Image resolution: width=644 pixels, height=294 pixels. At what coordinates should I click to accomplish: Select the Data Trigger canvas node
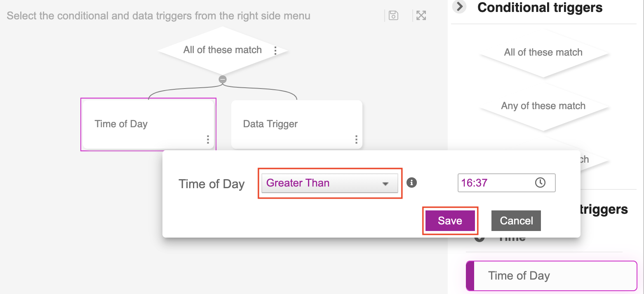pos(289,124)
